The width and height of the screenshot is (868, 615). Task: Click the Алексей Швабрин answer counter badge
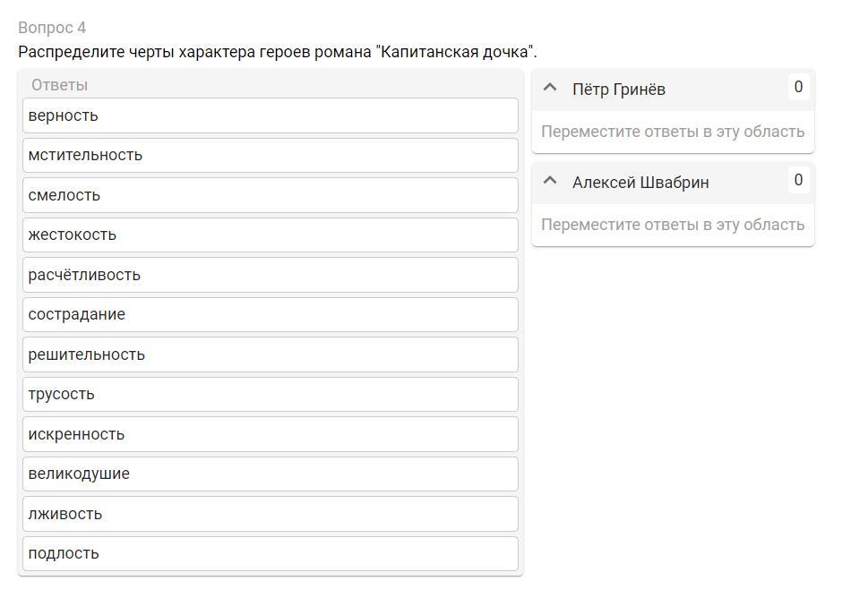(x=798, y=180)
